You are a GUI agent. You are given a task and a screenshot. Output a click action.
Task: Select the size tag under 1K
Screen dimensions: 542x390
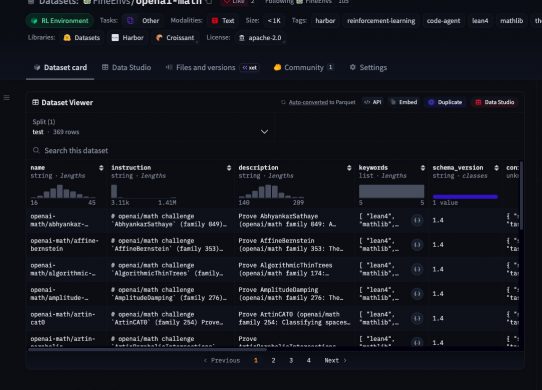[274, 21]
